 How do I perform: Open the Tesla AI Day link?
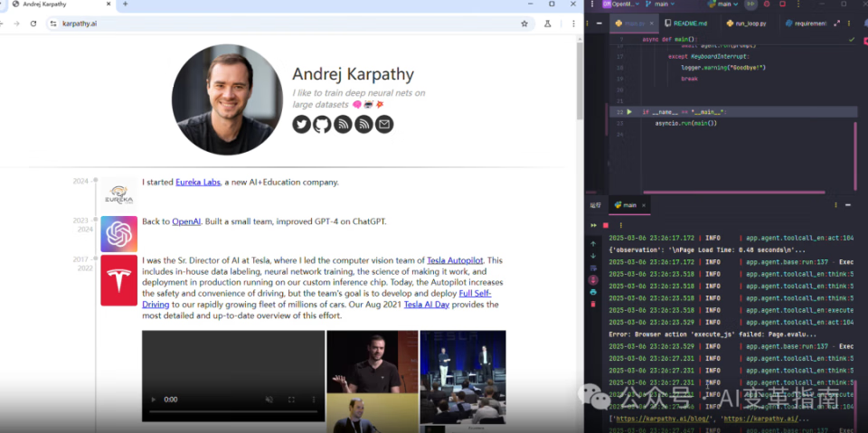426,305
